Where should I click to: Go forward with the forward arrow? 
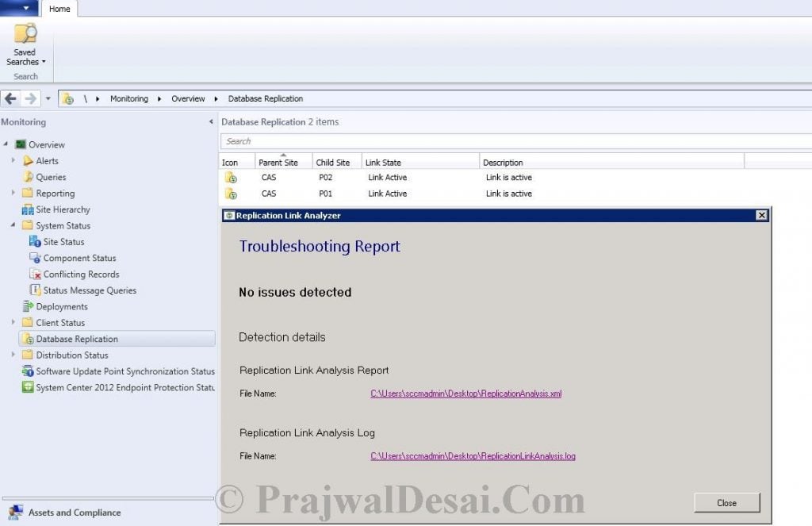31,98
